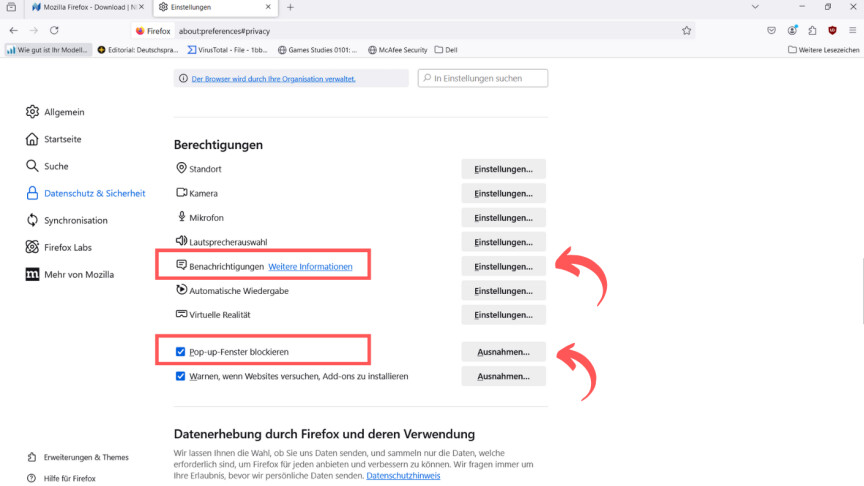Screen dimensions: 864x486
Task: Open Virtuelle Realität Einstellungen button
Action: tap(503, 315)
